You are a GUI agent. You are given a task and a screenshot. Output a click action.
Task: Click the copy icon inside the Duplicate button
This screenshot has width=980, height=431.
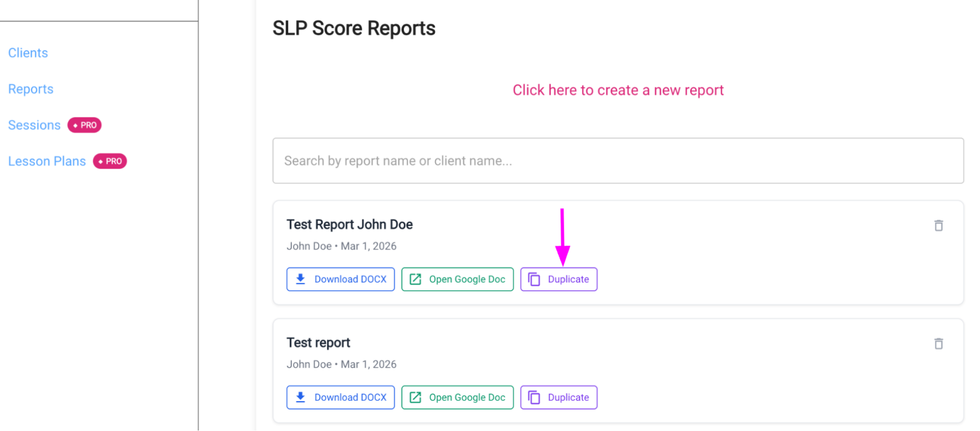(534, 279)
